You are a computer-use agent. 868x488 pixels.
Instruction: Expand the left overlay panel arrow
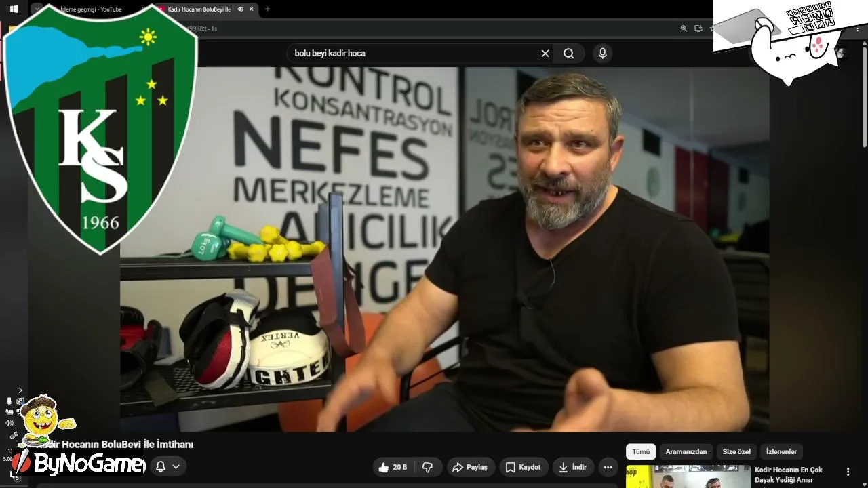tap(20, 390)
